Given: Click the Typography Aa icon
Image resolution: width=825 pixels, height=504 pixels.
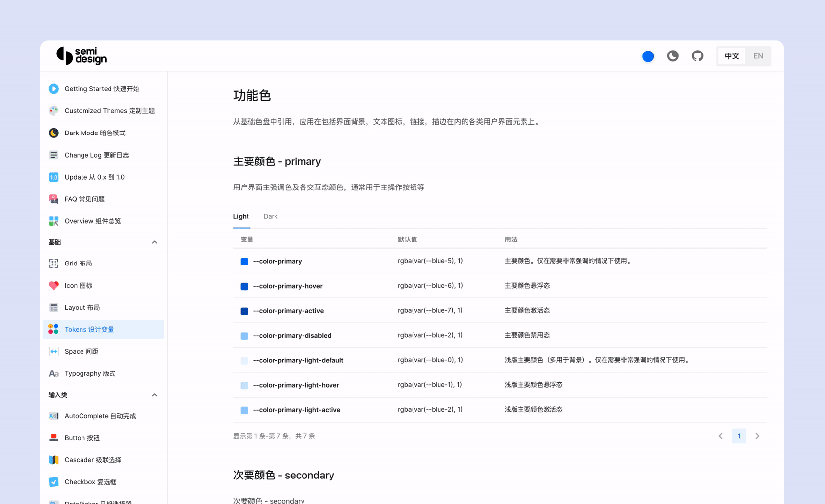Looking at the screenshot, I should coord(54,374).
